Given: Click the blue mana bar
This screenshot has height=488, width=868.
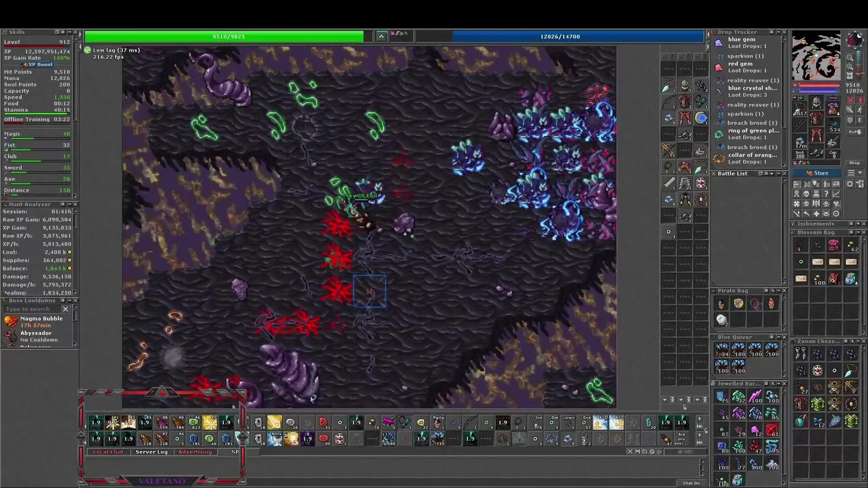Looking at the screenshot, I should [x=578, y=36].
